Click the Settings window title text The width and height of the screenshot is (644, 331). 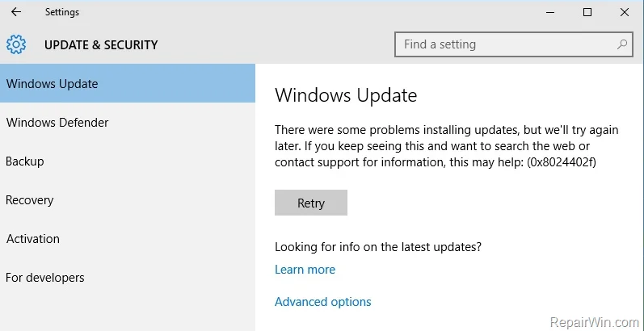62,12
